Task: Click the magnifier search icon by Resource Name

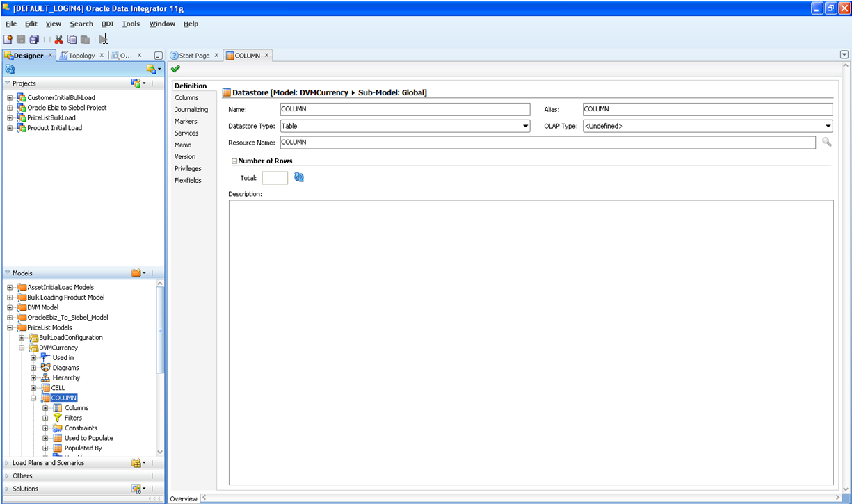Action: click(x=827, y=142)
